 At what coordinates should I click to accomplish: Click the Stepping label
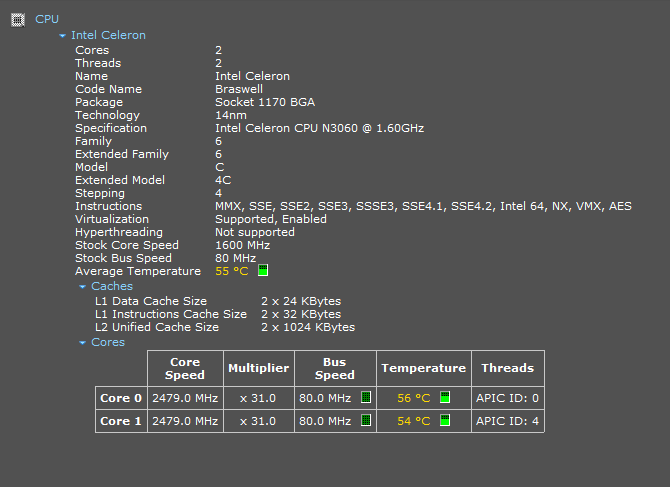pos(100,194)
